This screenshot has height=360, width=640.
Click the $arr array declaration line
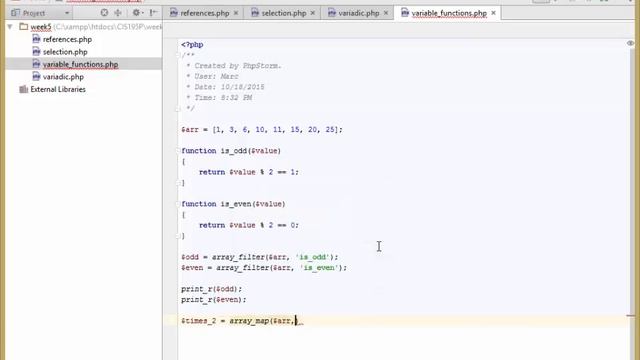262,130
